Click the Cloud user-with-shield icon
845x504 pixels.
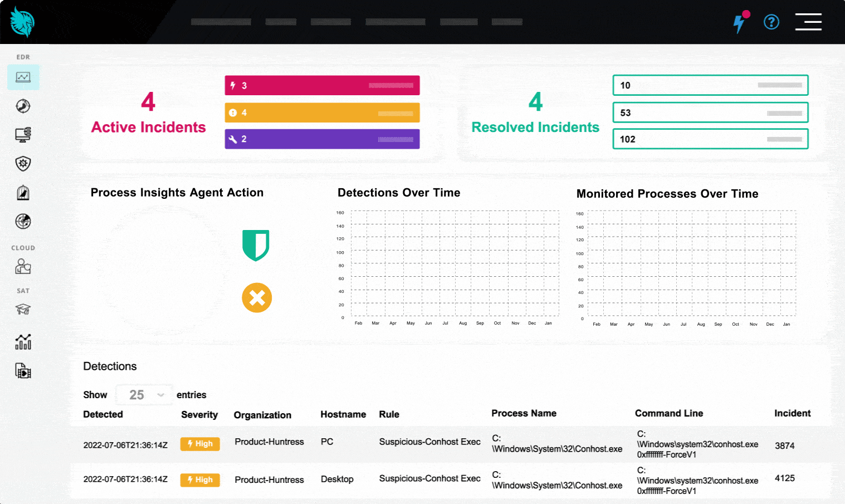23,266
